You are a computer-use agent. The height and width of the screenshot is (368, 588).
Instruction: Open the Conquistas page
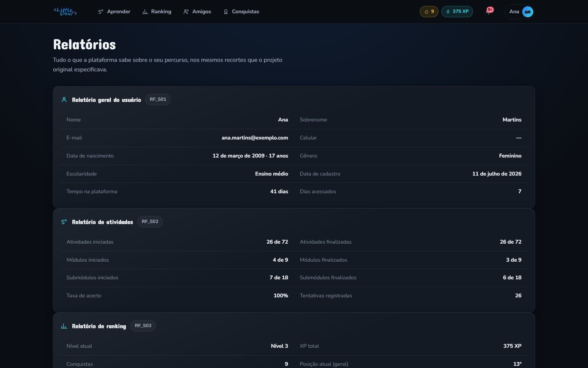(241, 12)
